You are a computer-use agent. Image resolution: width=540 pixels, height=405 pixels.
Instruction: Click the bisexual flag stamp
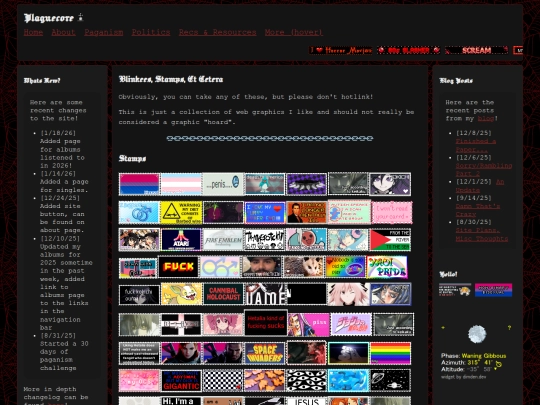click(139, 184)
